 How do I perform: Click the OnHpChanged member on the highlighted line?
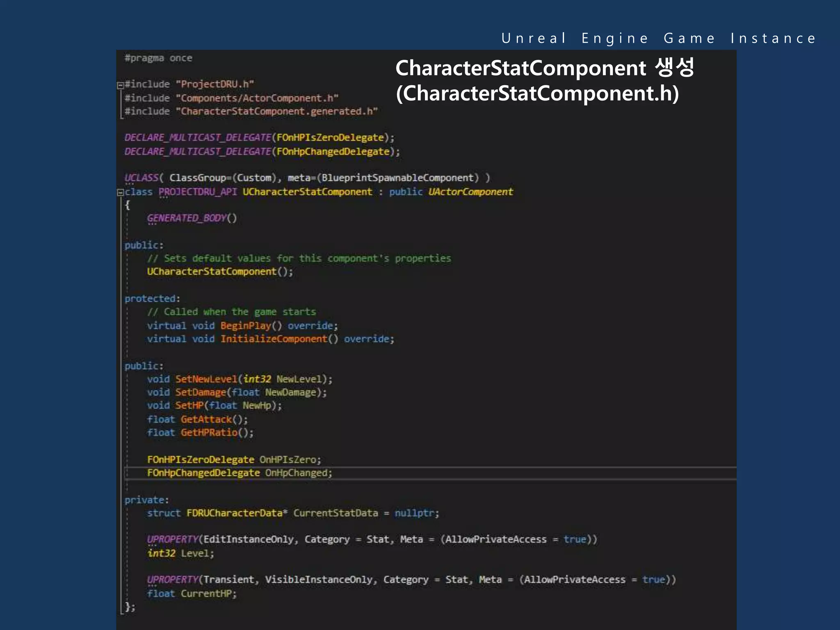296,472
